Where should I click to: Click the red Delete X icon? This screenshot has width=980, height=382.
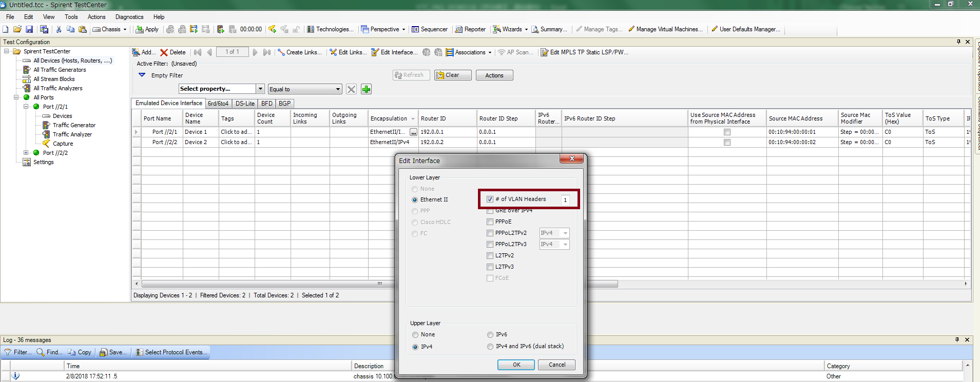point(164,52)
